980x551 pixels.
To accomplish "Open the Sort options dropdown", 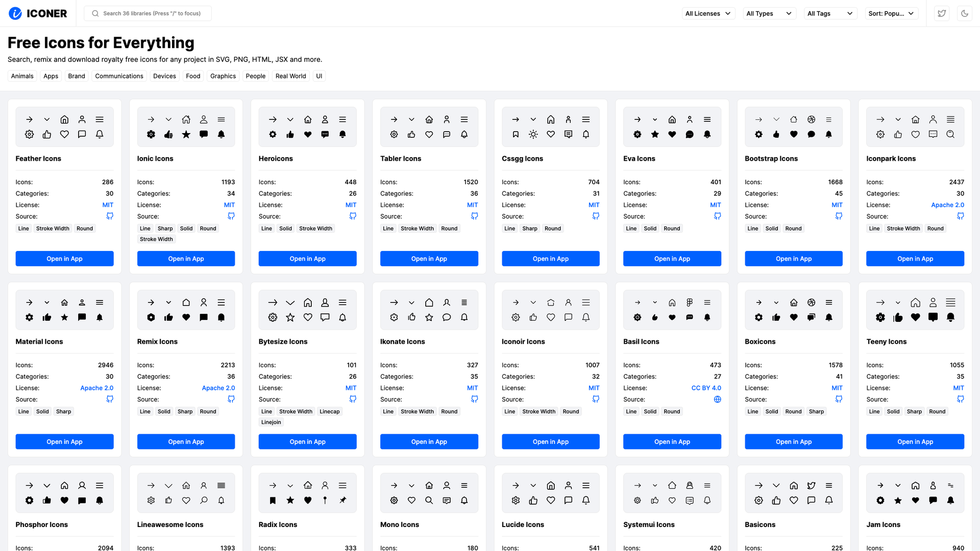I will tap(891, 13).
